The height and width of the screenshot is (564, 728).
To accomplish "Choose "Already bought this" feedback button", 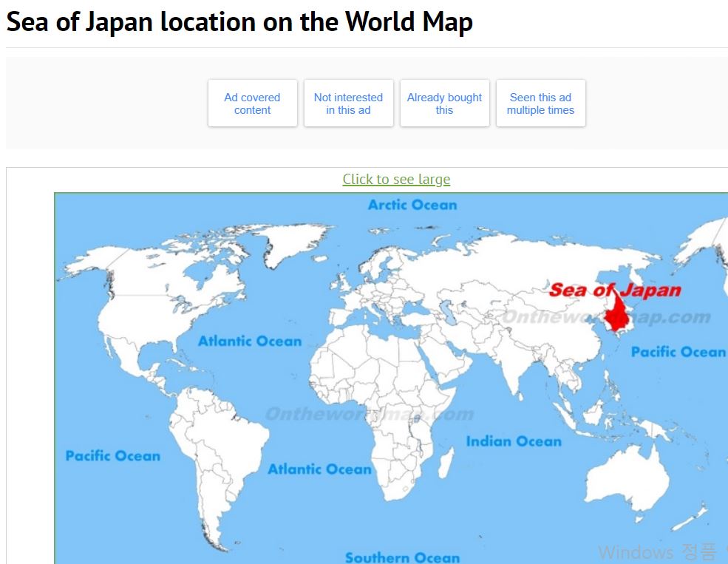I will tap(444, 103).
